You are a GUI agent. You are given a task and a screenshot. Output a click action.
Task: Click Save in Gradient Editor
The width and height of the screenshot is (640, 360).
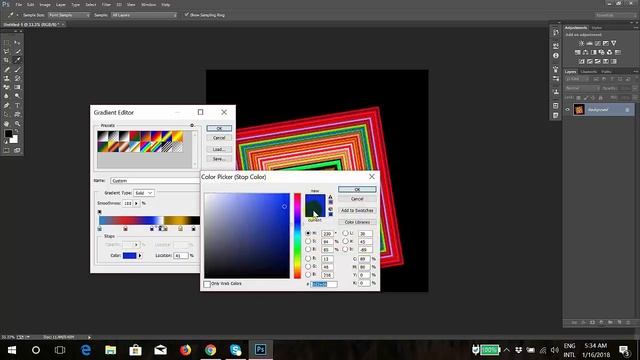point(219,159)
